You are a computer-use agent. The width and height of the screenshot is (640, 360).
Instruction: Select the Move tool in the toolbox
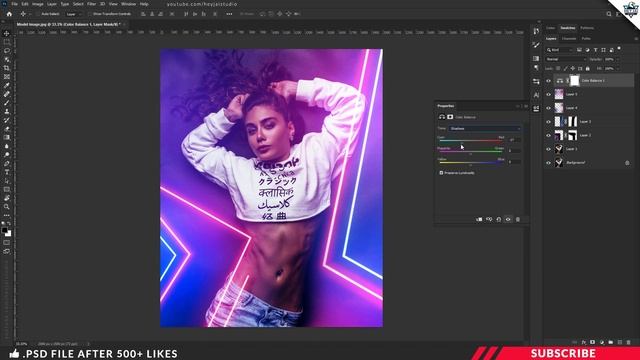click(x=7, y=33)
